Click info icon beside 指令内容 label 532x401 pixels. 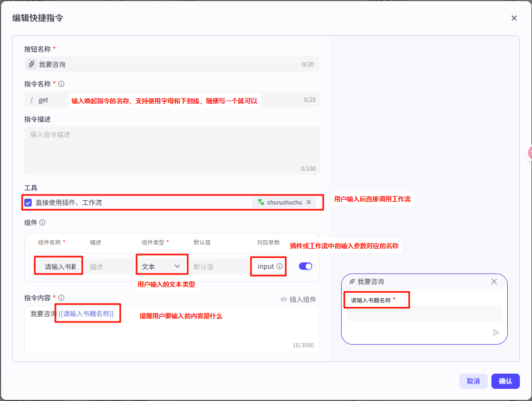point(62,298)
